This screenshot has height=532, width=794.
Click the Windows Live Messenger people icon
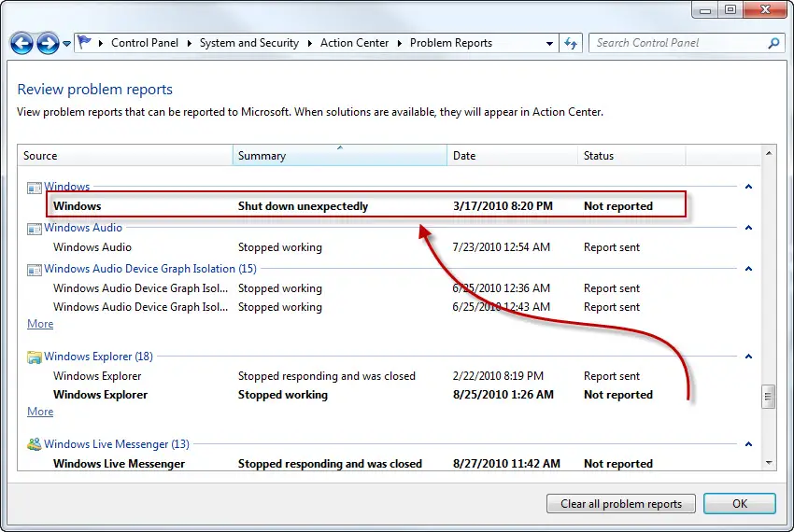coord(34,444)
